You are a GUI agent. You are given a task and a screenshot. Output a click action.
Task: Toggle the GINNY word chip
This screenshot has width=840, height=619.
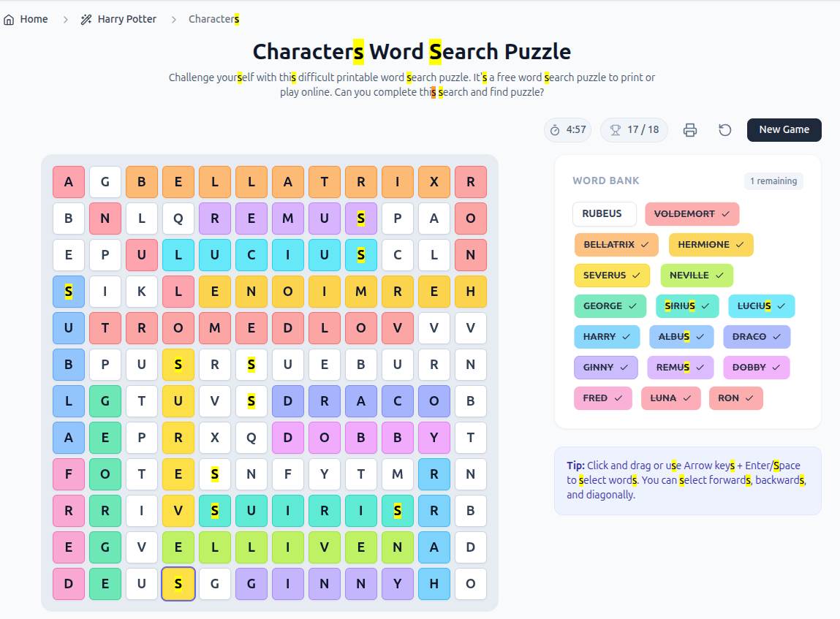pyautogui.click(x=605, y=368)
